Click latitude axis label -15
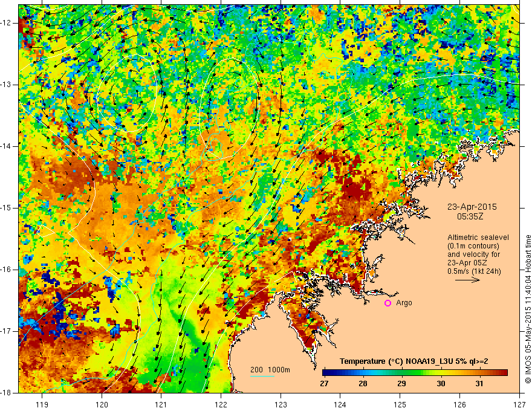532x411 pixels. point(7,207)
